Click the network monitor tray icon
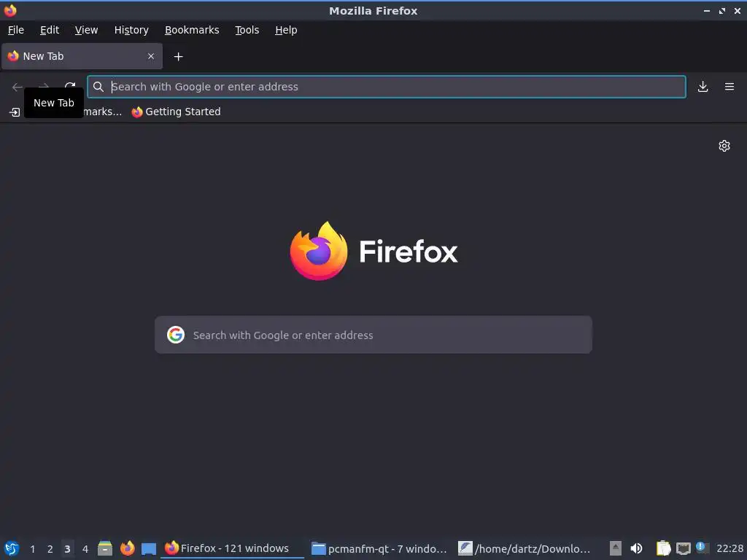Screen dimensions: 747x560 click(x=683, y=548)
